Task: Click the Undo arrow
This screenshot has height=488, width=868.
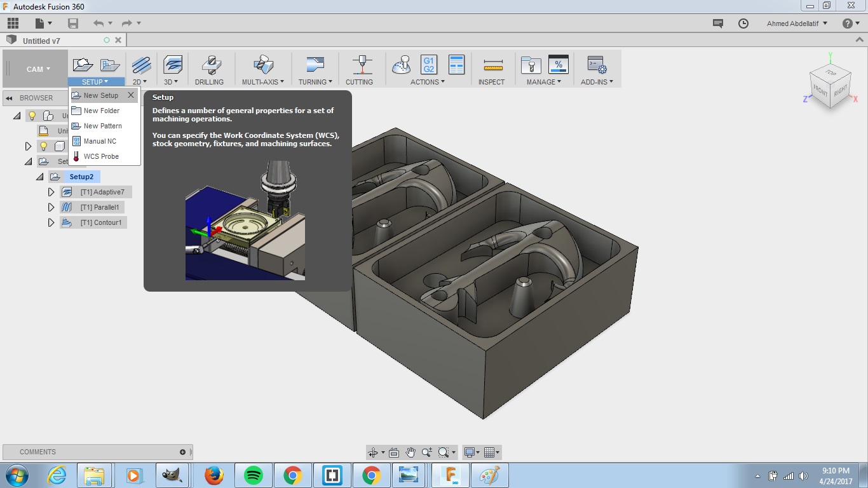Action: 98,24
